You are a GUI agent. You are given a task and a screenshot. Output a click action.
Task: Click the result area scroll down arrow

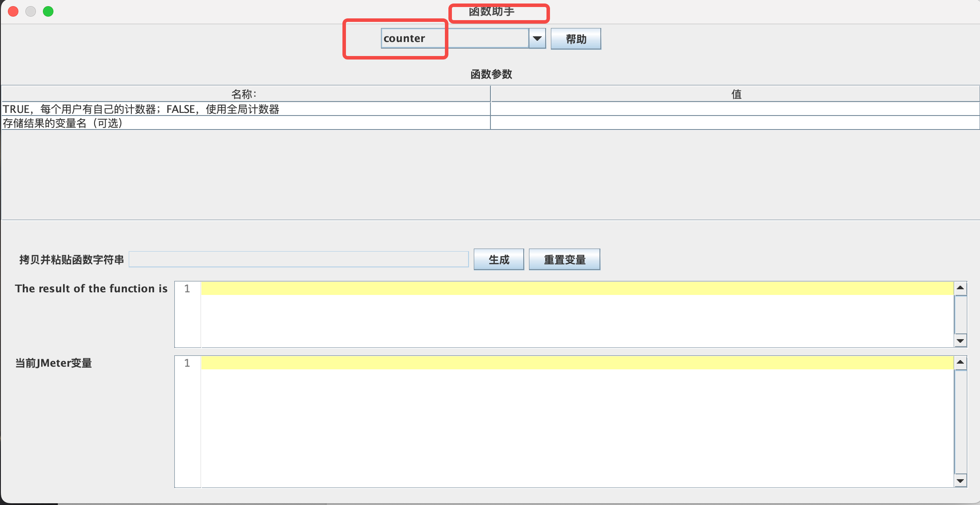point(960,340)
